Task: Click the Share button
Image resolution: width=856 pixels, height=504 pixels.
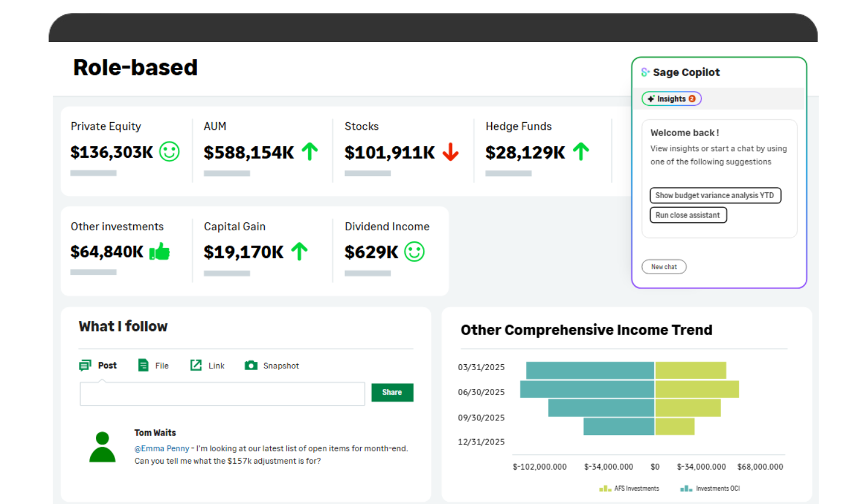Action: click(x=392, y=392)
